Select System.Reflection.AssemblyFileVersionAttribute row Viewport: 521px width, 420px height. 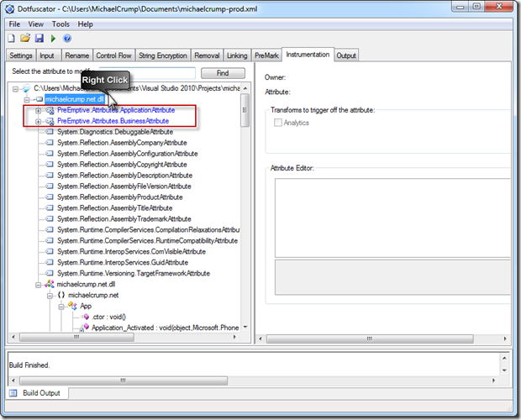(124, 186)
